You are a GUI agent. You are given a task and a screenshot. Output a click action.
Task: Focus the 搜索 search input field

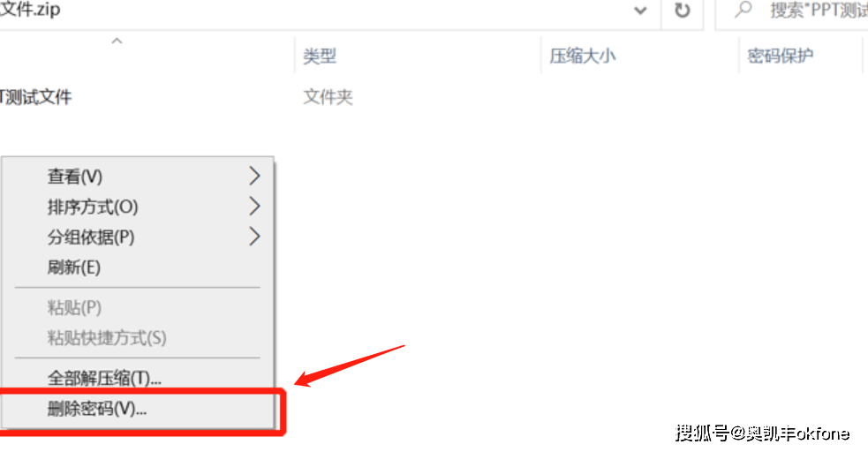792,11
